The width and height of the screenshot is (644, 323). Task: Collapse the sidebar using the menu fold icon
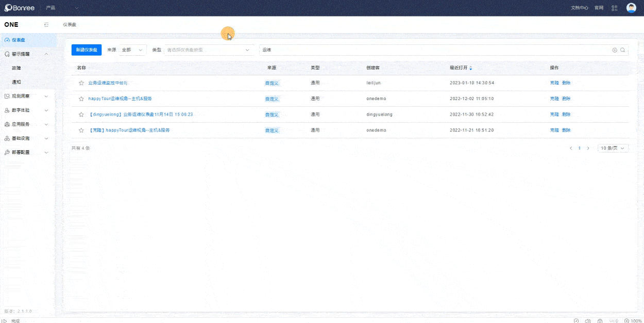pyautogui.click(x=46, y=25)
